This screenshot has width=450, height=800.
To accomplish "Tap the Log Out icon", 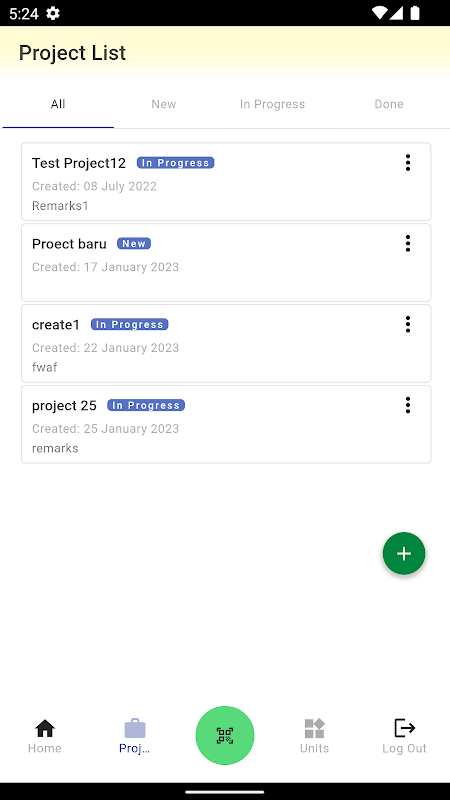I will click(405, 728).
